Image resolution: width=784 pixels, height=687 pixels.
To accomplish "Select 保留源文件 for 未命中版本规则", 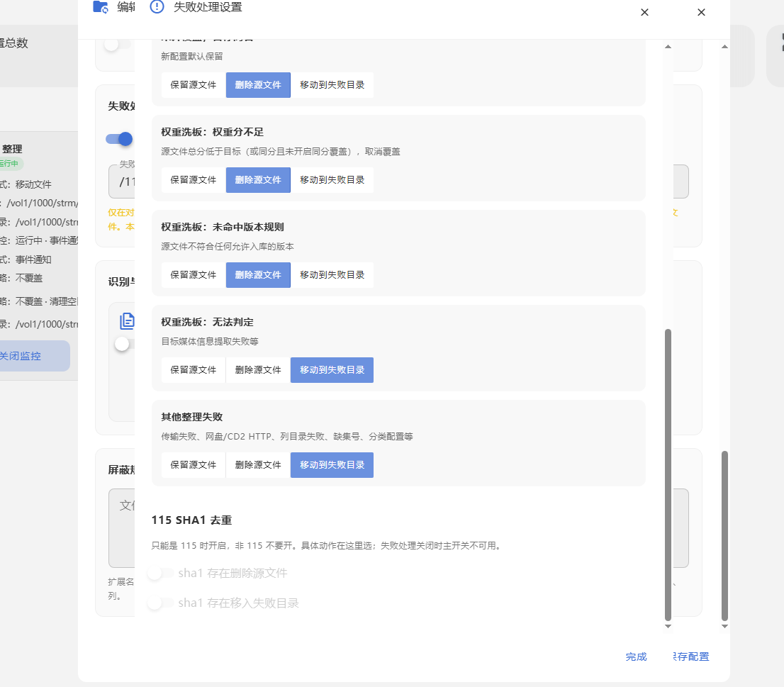I will point(194,275).
